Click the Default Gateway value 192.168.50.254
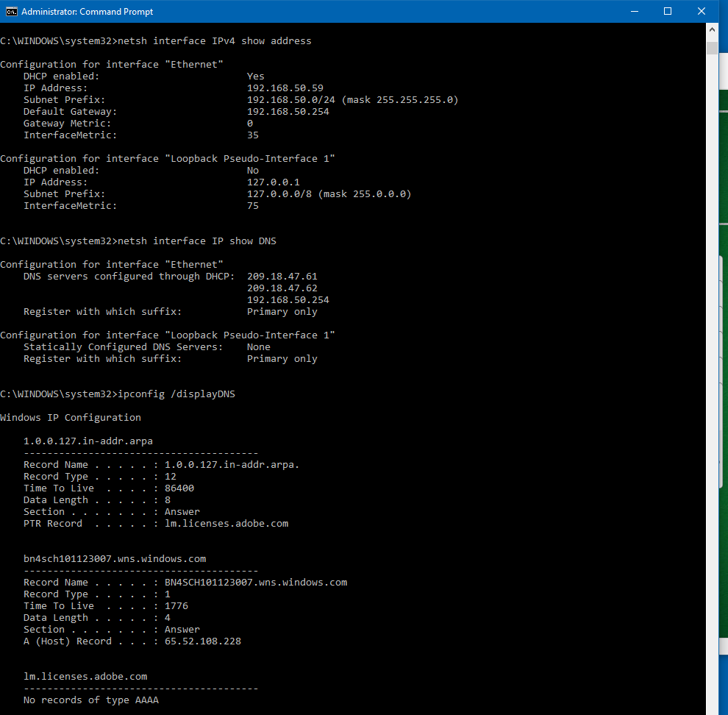Image resolution: width=728 pixels, height=715 pixels. point(288,112)
